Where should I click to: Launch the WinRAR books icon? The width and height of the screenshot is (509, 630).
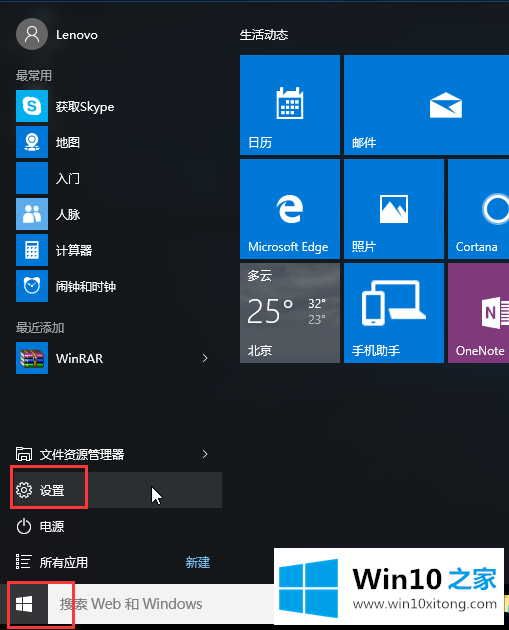click(32, 358)
